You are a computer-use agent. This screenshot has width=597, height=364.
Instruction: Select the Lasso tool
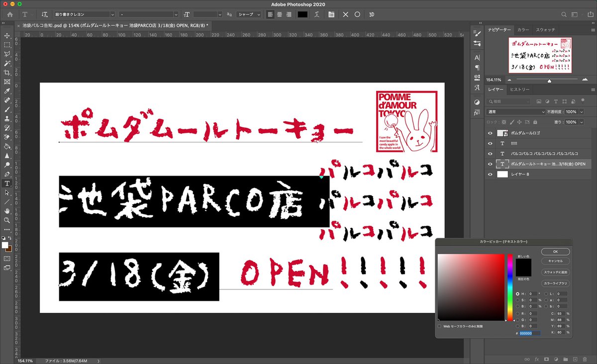[x=7, y=54]
